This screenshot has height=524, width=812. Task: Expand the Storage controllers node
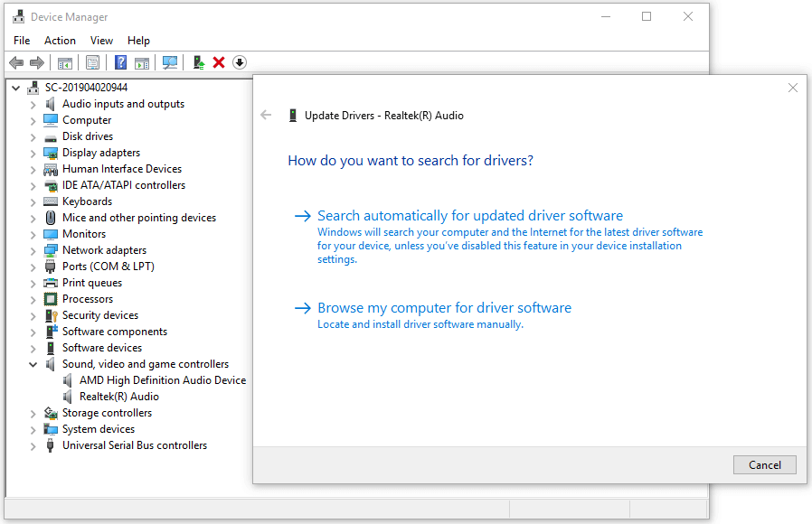(33, 414)
